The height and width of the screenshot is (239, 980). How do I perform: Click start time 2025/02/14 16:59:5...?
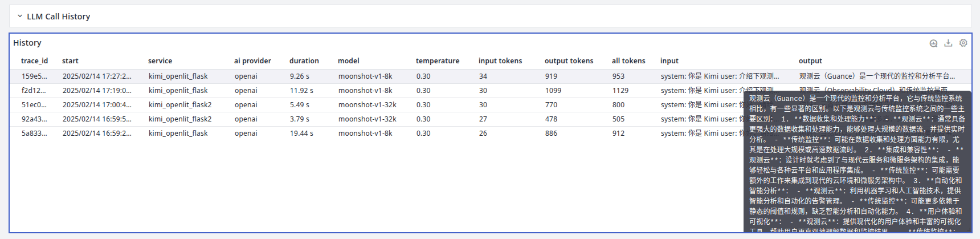point(97,119)
